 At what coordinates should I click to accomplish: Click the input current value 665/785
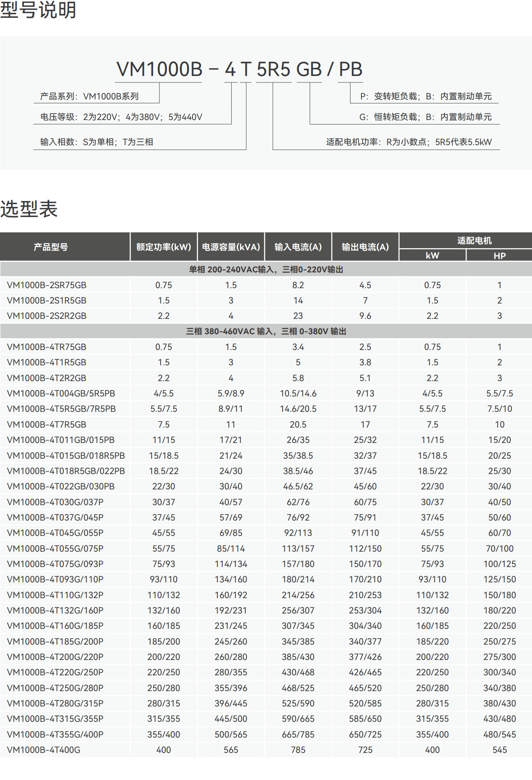[x=298, y=734]
